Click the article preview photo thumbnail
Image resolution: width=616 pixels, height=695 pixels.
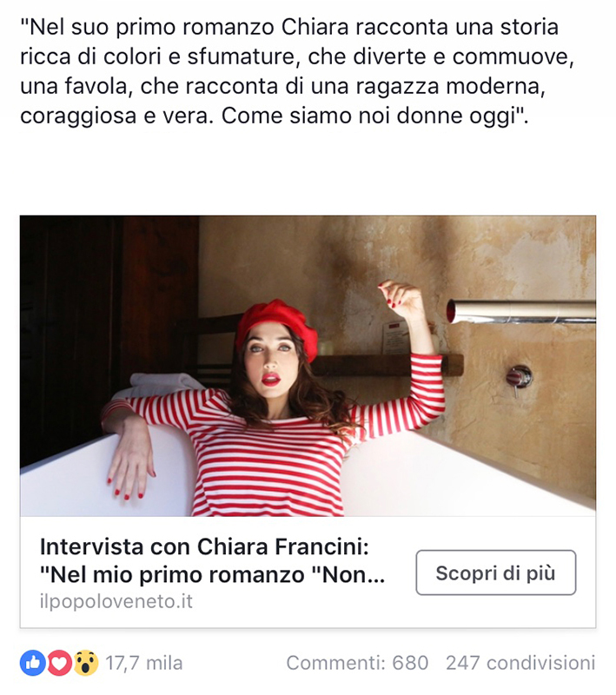point(308,366)
